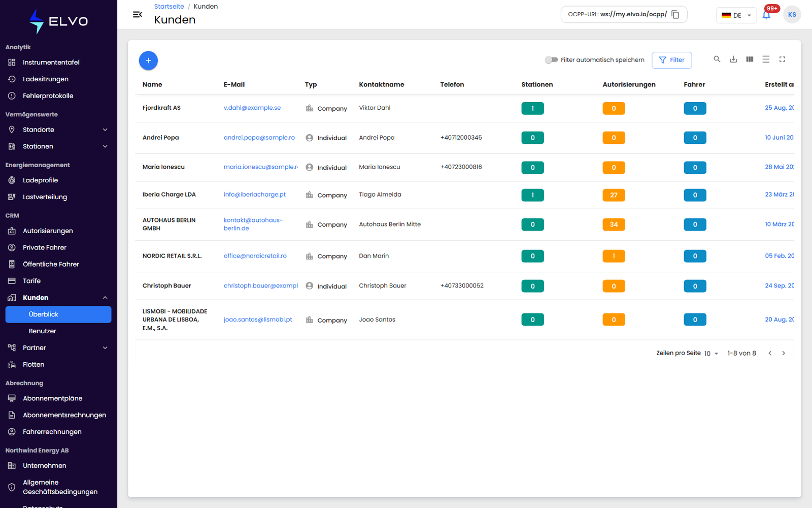Copy the OCPP URL to clipboard
The height and width of the screenshot is (508, 812).
[675, 15]
